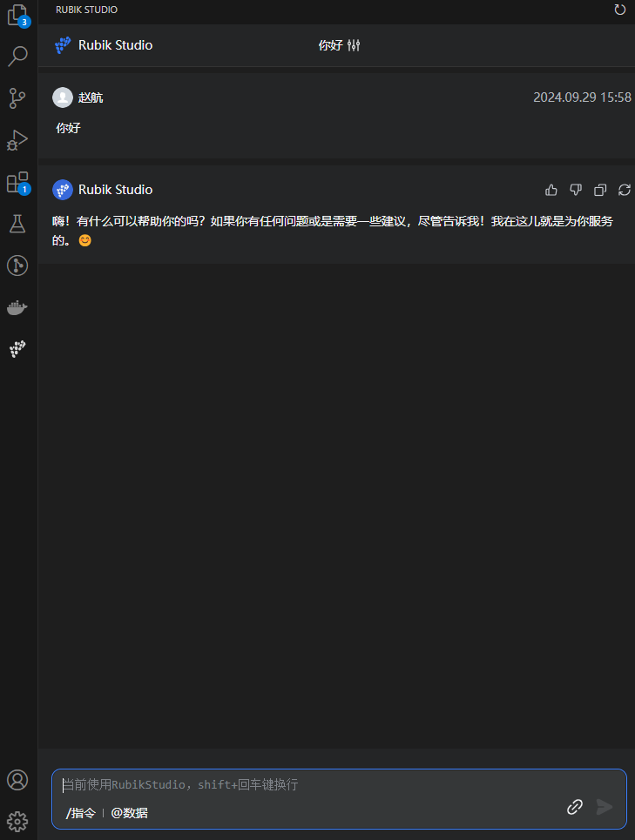
Task: Regenerate the Rubik Studio response
Action: click(x=625, y=190)
